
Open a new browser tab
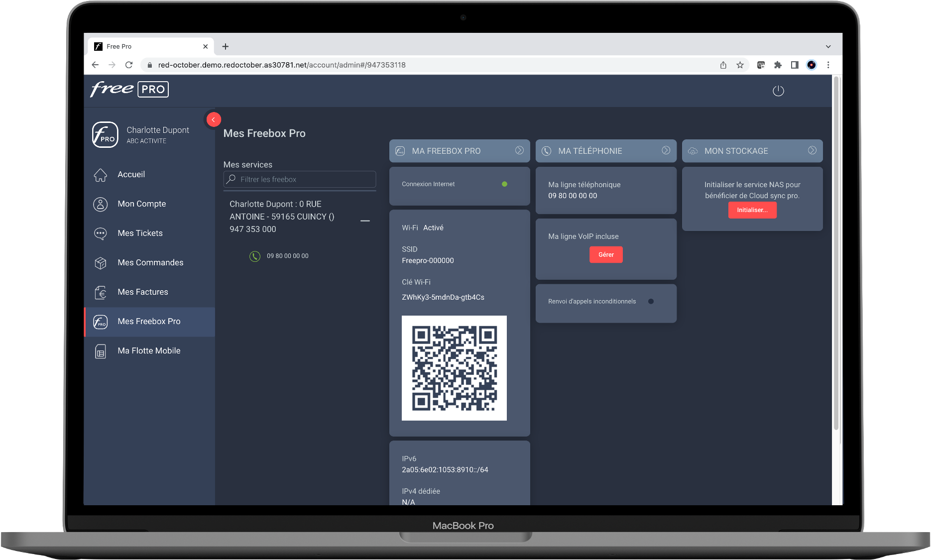tap(226, 46)
